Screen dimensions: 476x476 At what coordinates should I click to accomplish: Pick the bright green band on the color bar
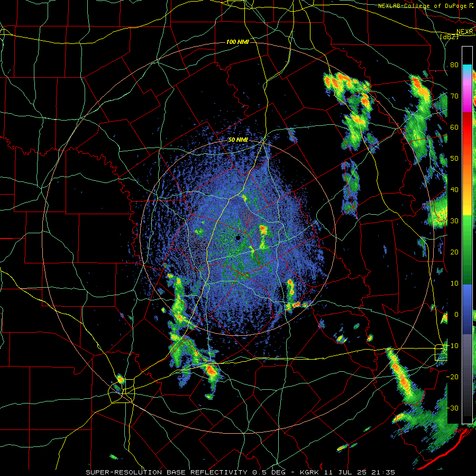[467, 231]
